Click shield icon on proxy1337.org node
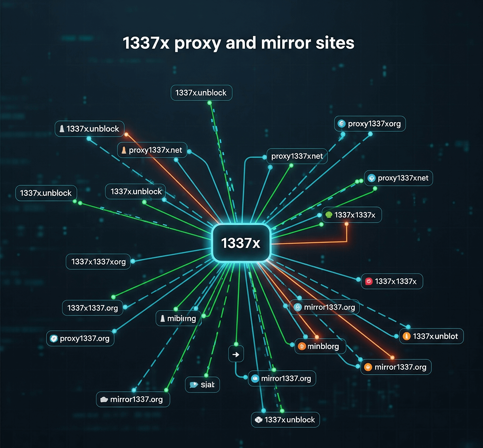483x448 pixels. pyautogui.click(x=53, y=338)
